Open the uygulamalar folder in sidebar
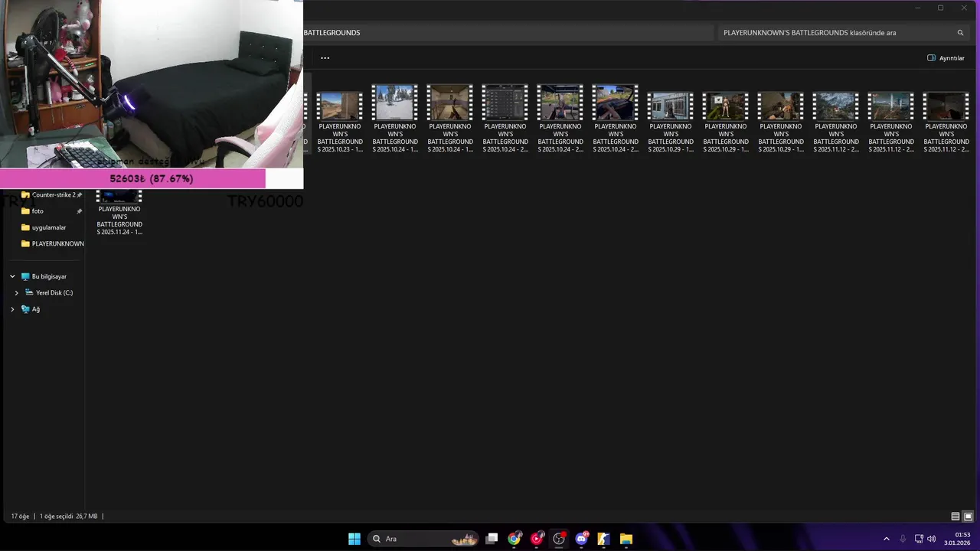 click(x=47, y=227)
